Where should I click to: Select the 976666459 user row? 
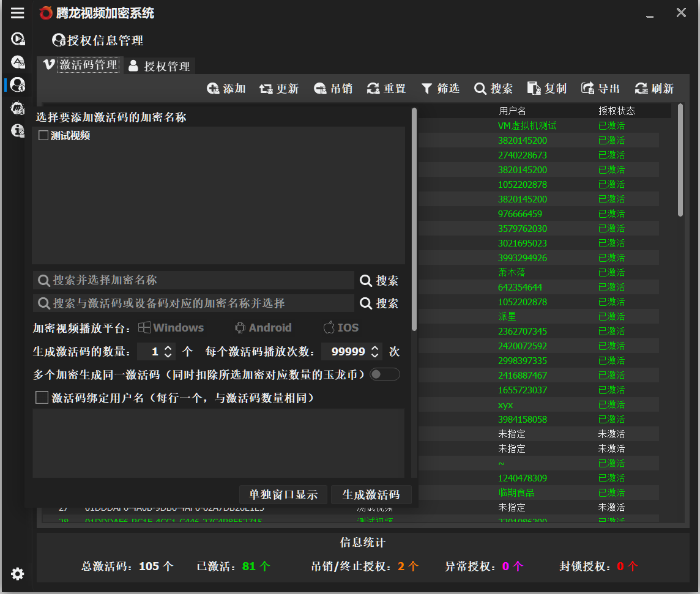coord(537,213)
